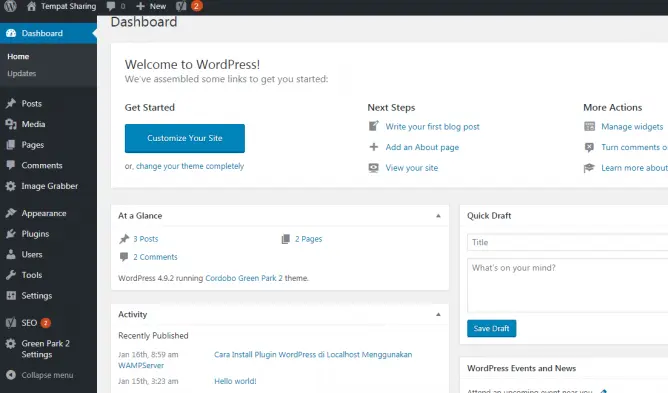Image resolution: width=668 pixels, height=393 pixels.
Task: Open the Users menu
Action: coord(32,254)
